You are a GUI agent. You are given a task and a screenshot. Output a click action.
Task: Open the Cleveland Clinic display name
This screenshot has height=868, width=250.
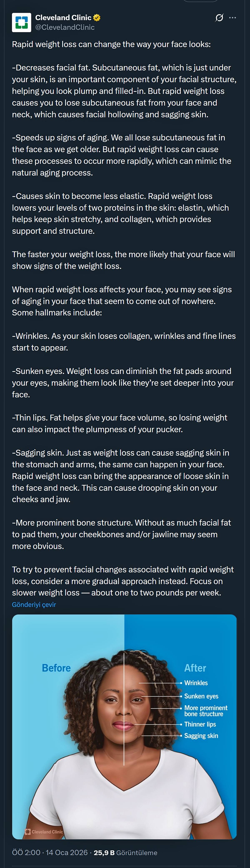63,18
